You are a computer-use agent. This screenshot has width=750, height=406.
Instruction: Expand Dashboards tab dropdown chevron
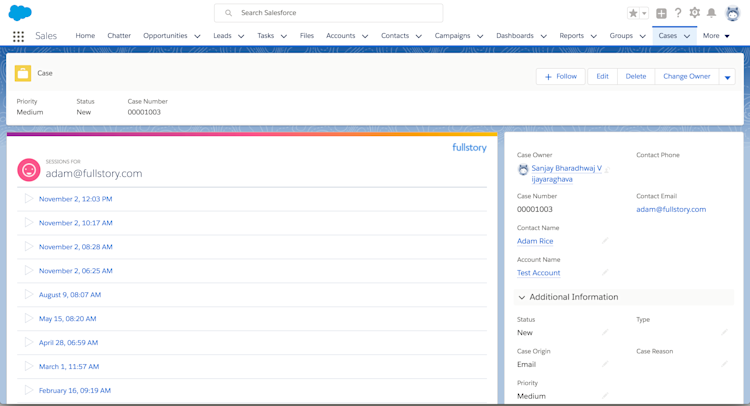click(543, 36)
